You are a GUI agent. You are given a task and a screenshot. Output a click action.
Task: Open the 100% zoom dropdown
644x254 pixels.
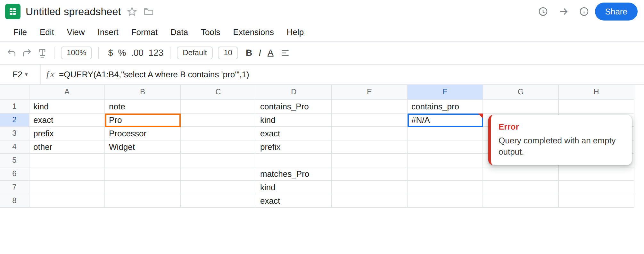[x=76, y=53]
